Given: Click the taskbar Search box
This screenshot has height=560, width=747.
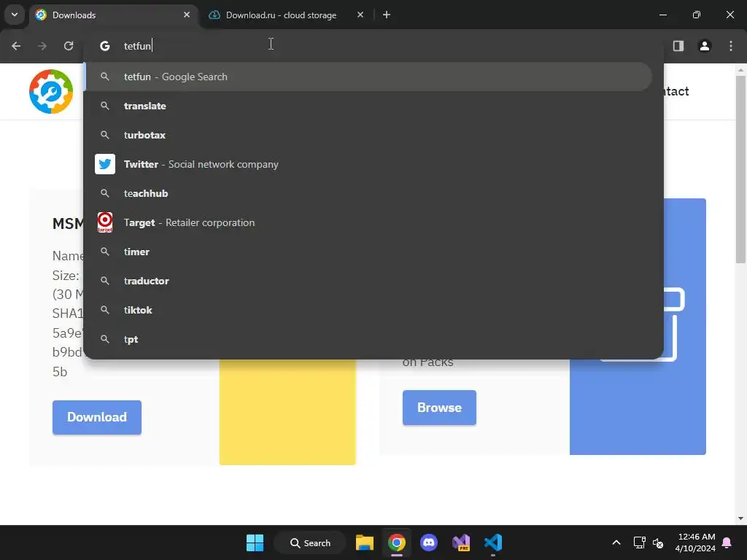Looking at the screenshot, I should pos(310,542).
